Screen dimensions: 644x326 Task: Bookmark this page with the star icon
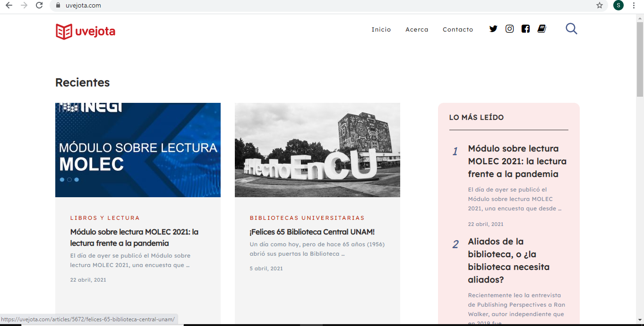point(600,6)
